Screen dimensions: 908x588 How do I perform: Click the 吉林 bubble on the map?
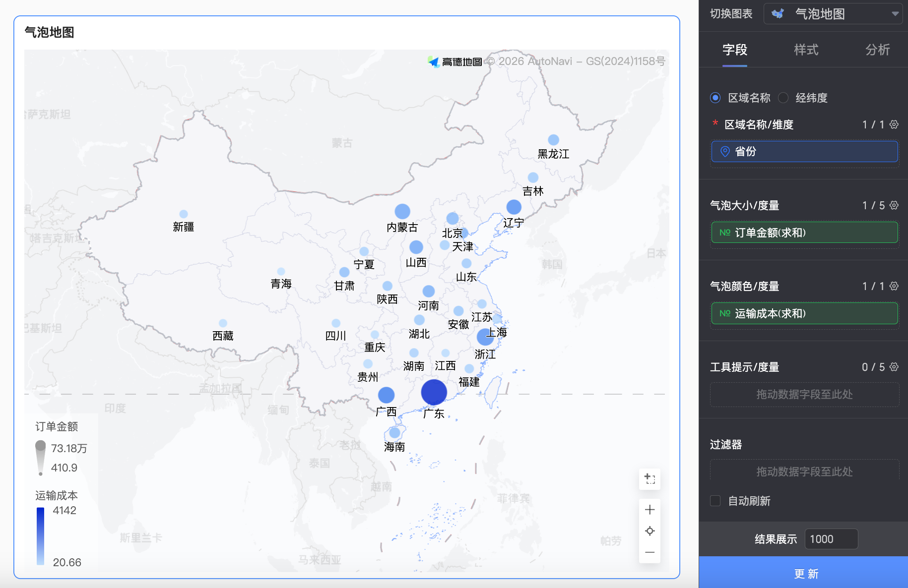533,177
